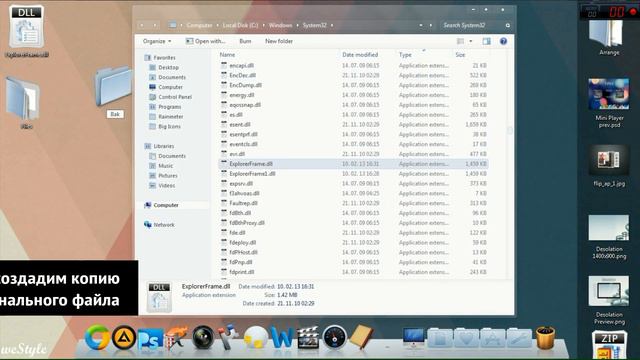Open address bar history dropdown arrow

pos(421,25)
